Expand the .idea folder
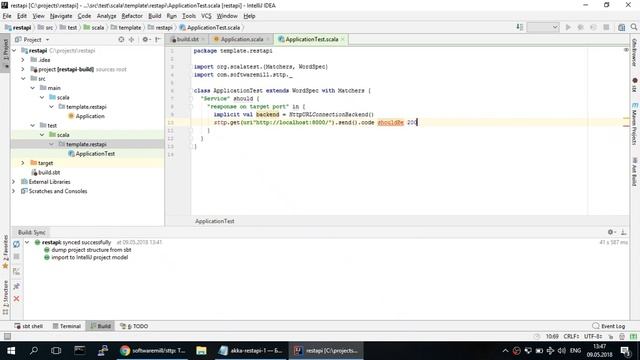The width and height of the screenshot is (640, 360). pos(23,60)
